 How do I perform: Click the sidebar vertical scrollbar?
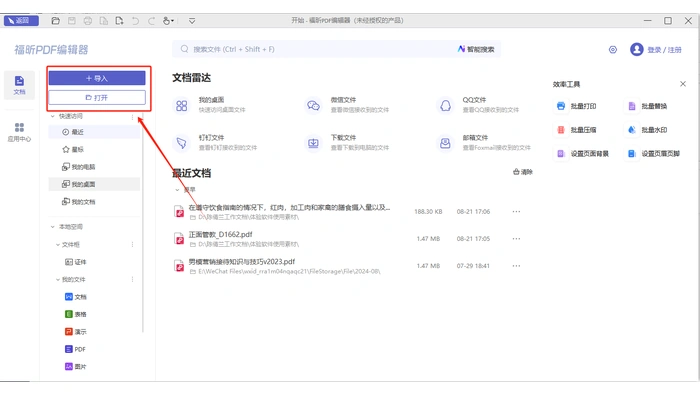(143, 223)
